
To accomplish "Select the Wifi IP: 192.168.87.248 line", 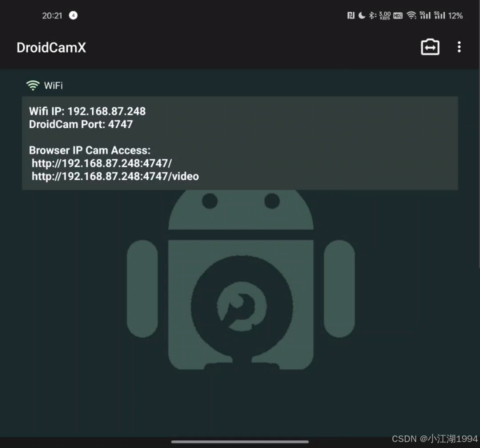I will pos(87,111).
